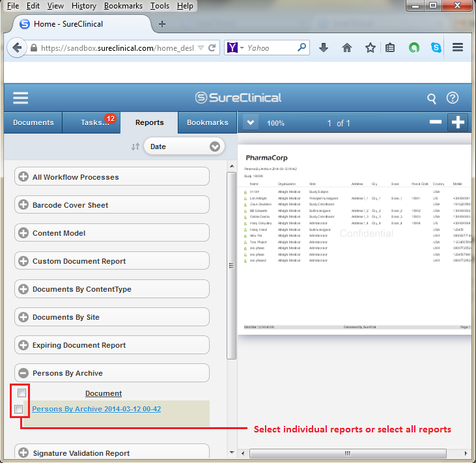Expand Documents By Site section

click(x=112, y=317)
